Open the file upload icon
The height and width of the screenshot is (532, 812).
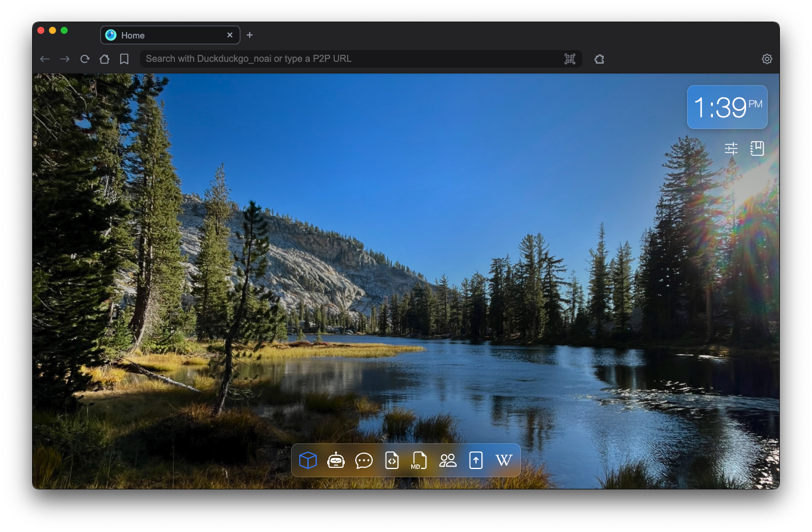(476, 460)
